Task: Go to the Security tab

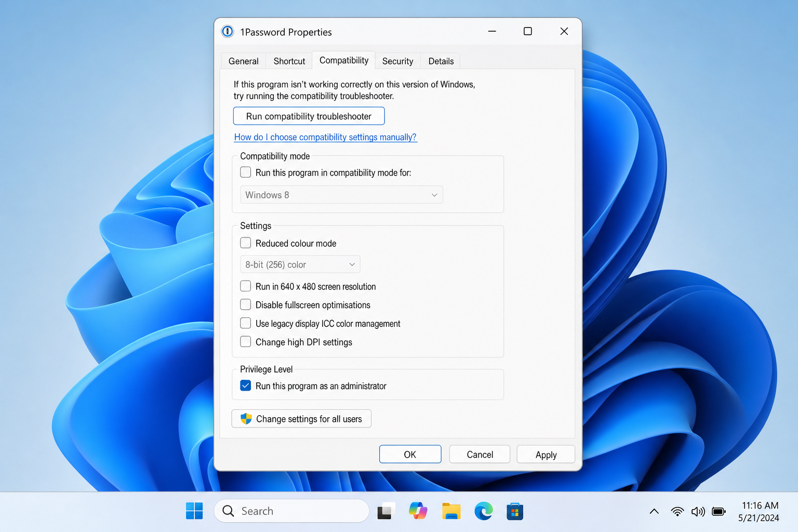Action: (x=398, y=61)
